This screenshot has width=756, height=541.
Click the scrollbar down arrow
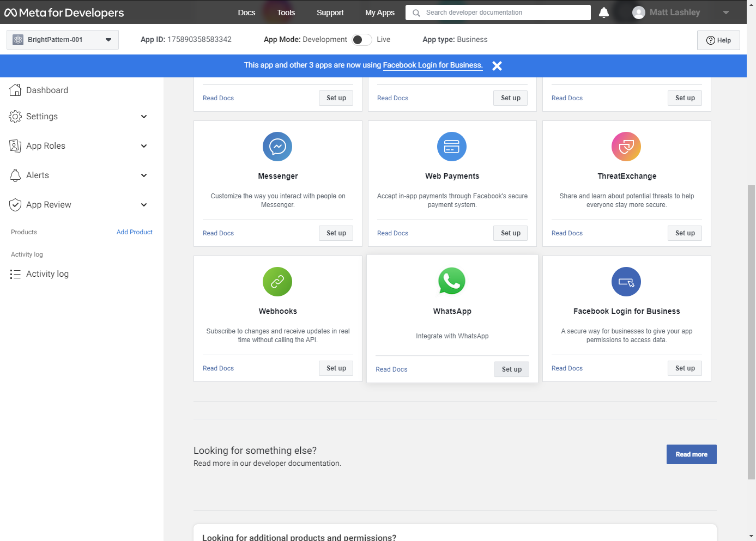[x=752, y=536]
